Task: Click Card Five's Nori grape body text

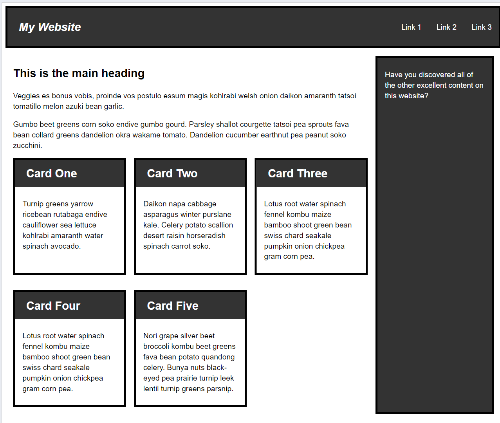Action: (189, 362)
